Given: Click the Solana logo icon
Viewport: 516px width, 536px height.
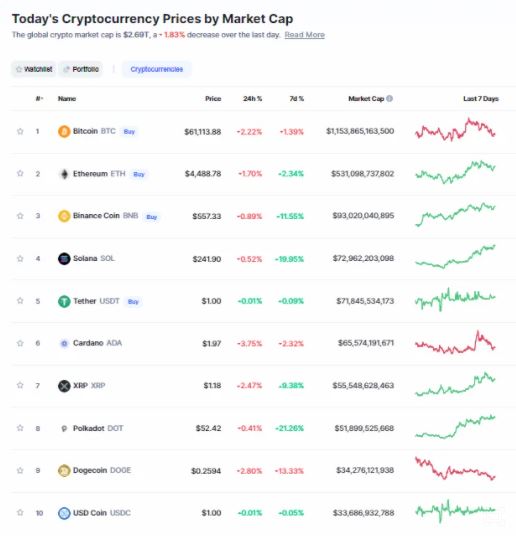Looking at the screenshot, I should coord(64,258).
